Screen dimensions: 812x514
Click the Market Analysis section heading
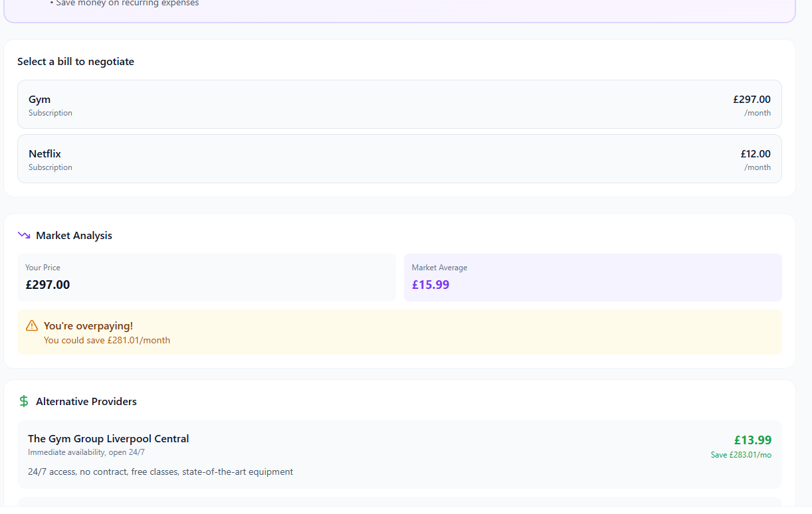pos(74,236)
